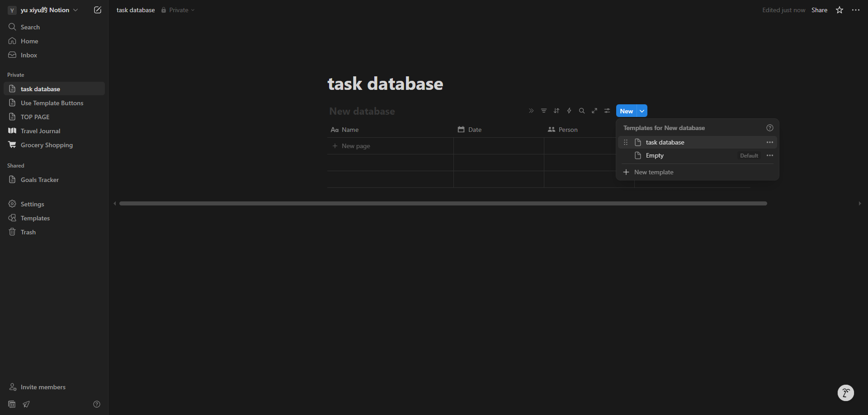The height and width of the screenshot is (415, 868).
Task: Click Invite members
Action: (x=54, y=387)
